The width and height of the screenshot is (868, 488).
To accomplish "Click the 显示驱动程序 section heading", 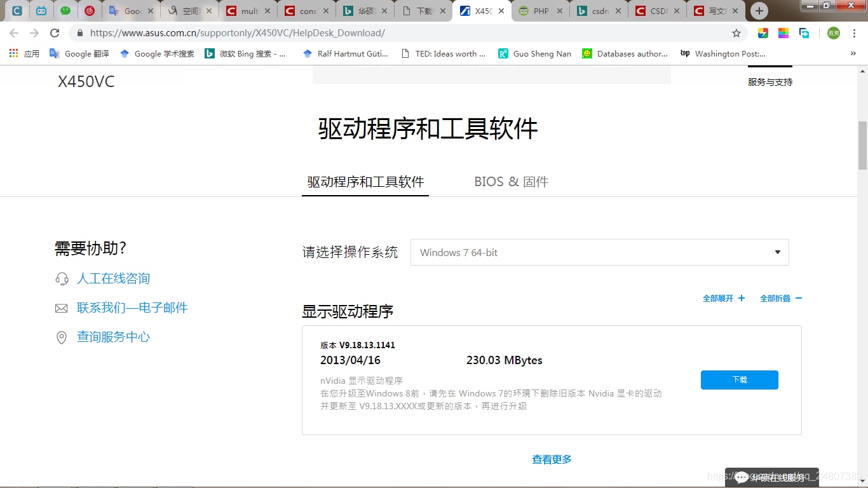I will pos(348,311).
